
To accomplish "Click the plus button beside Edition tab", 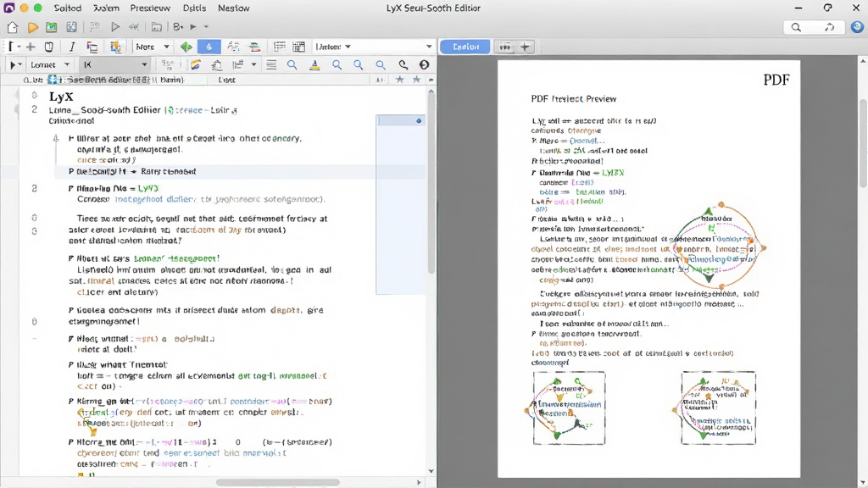I will pos(525,47).
